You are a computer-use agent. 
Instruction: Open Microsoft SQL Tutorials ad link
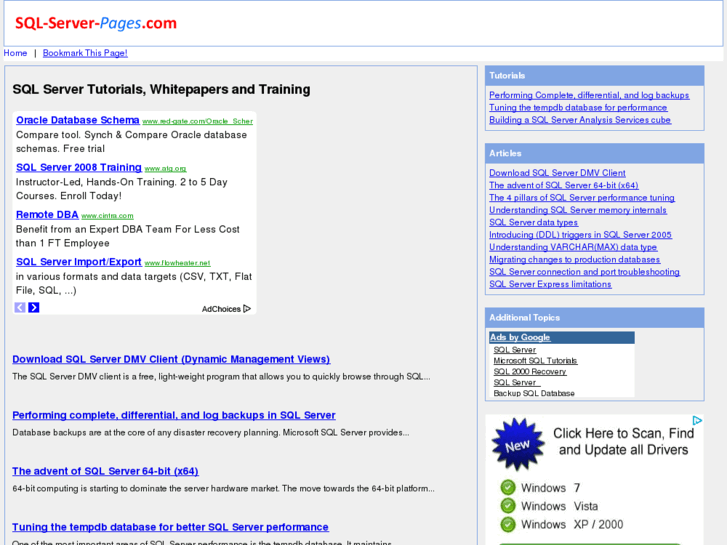pos(536,360)
